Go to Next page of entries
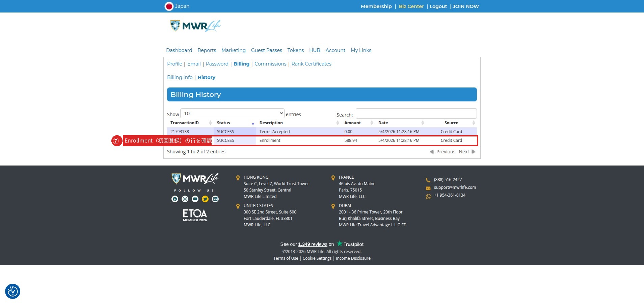Image resolution: width=644 pixels, height=304 pixels. pos(467,152)
